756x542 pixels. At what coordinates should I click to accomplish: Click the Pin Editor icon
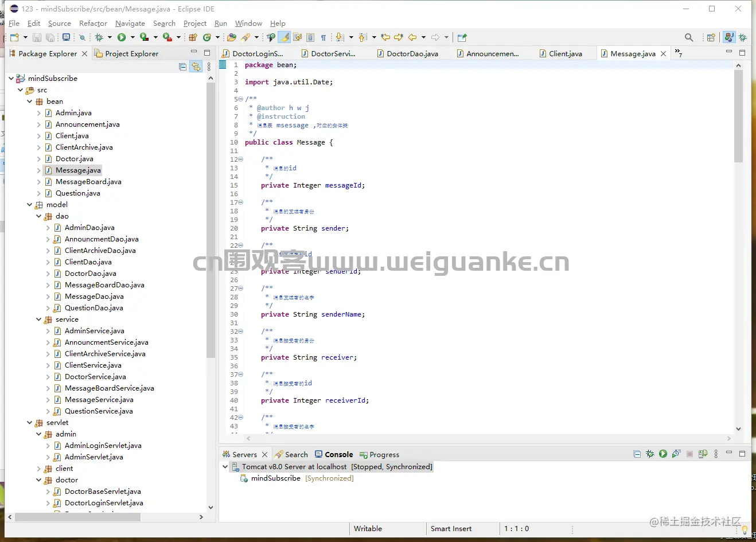(x=462, y=37)
